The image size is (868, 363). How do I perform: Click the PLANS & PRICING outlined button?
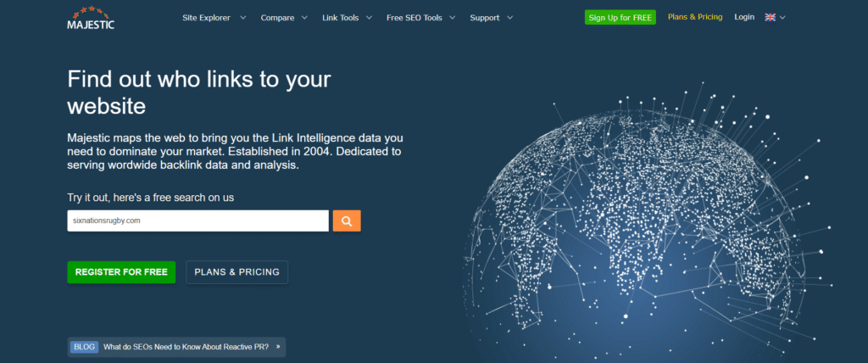click(237, 272)
